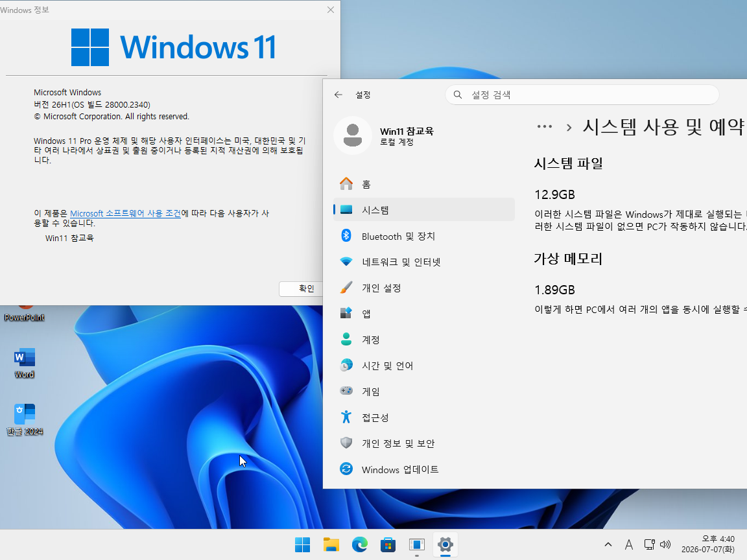Open 네트워크 및 인터넷 settings
747x560 pixels.
(424, 261)
